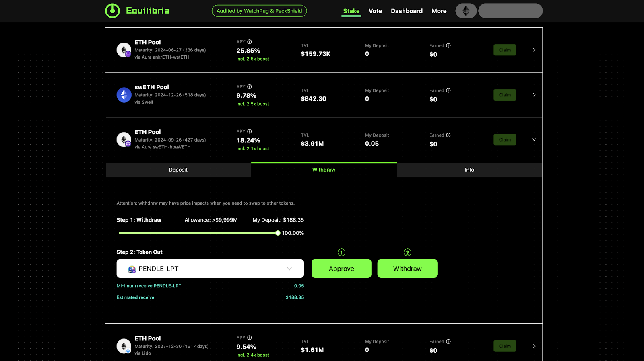Image resolution: width=644 pixels, height=361 pixels.
Task: Click the wallet address button in header
Action: (510, 11)
